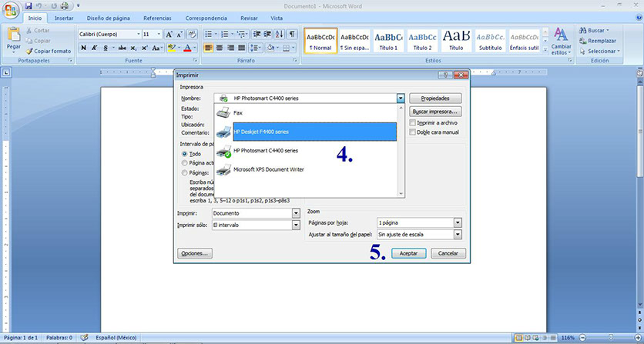Click the shrink font A icon

click(x=179, y=34)
